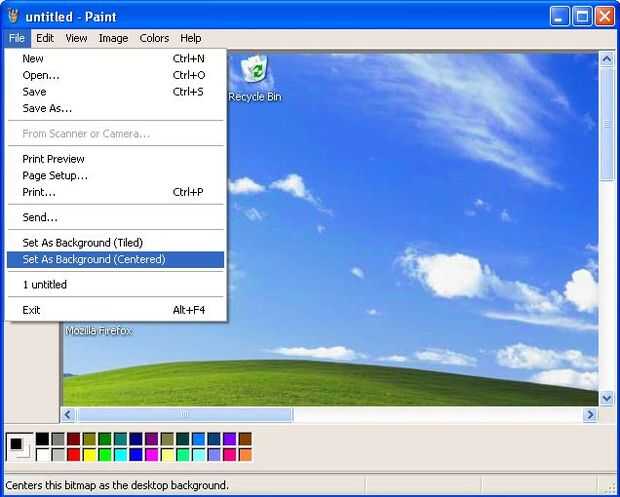Pick the periwinkle swatch in the bottom row
Image resolution: width=620 pixels, height=497 pixels.
point(214,455)
